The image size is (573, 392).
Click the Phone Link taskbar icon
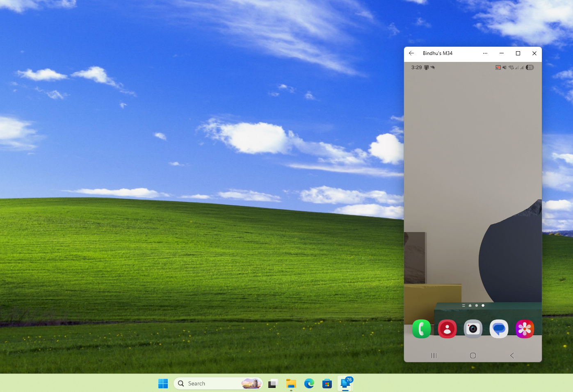[345, 384]
